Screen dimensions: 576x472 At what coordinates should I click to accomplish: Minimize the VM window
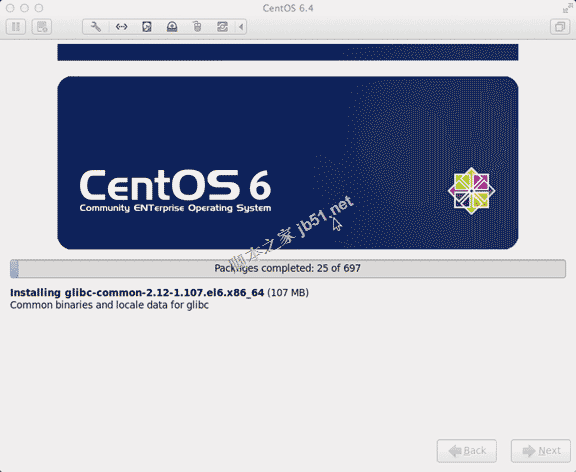tap(25, 8)
